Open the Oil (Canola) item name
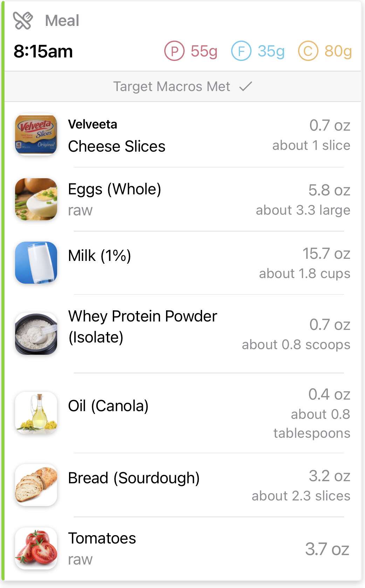The width and height of the screenshot is (365, 588). (108, 406)
